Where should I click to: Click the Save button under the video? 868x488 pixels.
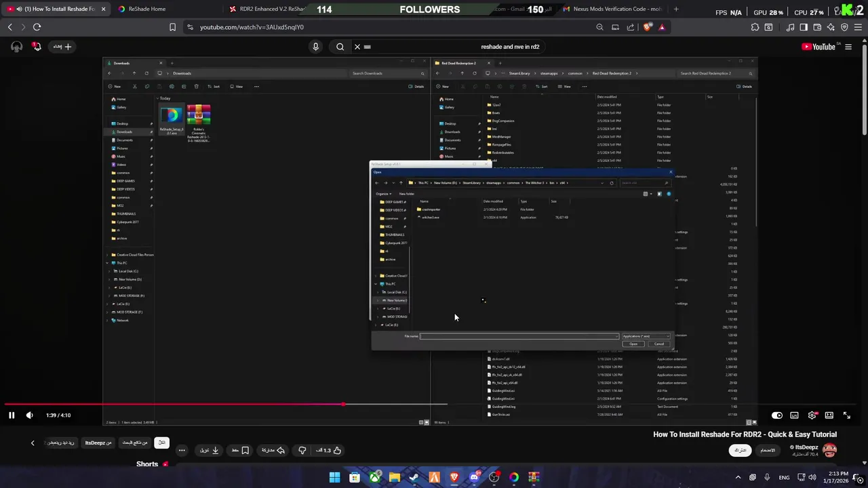tap(240, 450)
